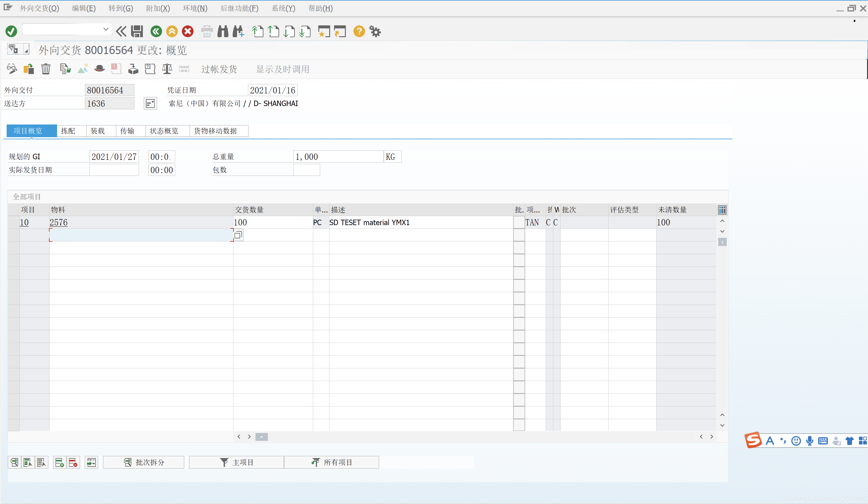
Task: Click the binoculars Find icon
Action: click(x=223, y=31)
